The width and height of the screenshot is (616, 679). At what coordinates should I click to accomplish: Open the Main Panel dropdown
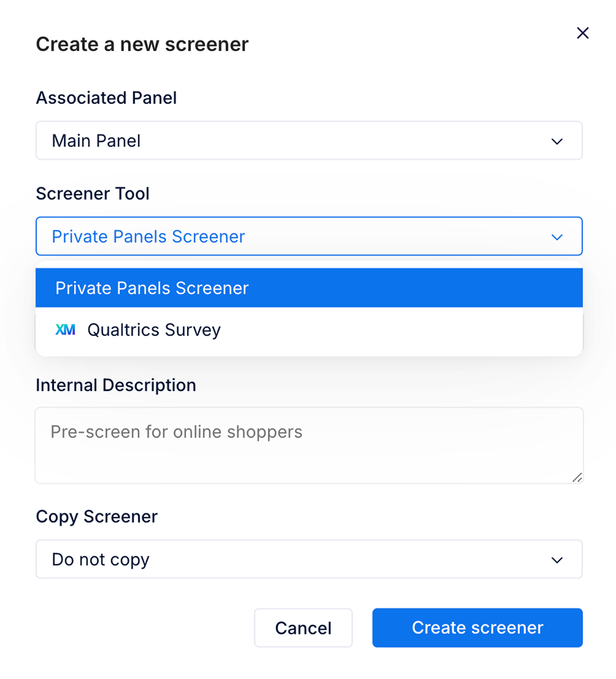click(x=309, y=141)
